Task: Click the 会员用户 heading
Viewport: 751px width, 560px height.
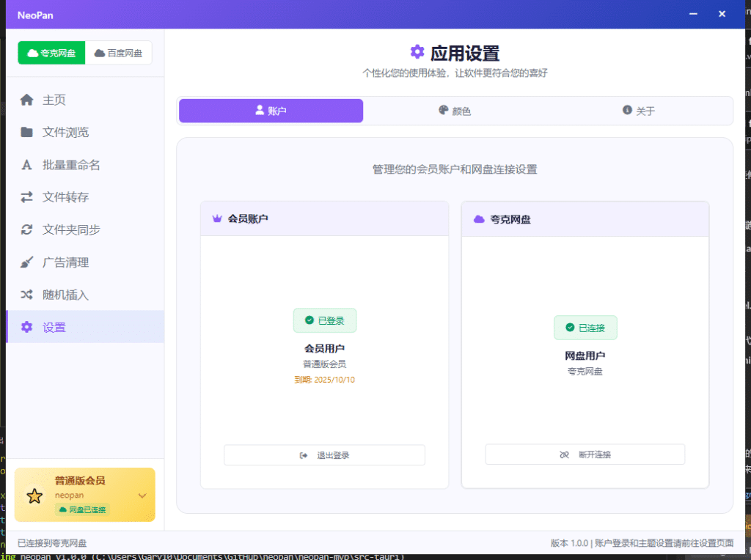Action: pos(325,348)
